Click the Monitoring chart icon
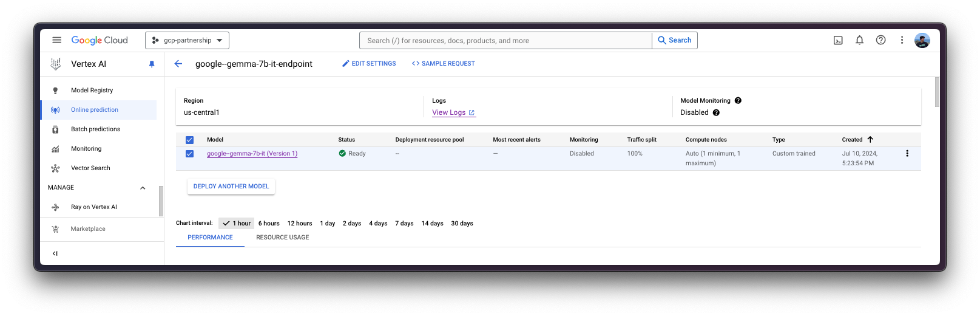This screenshot has width=980, height=316. pos(55,149)
